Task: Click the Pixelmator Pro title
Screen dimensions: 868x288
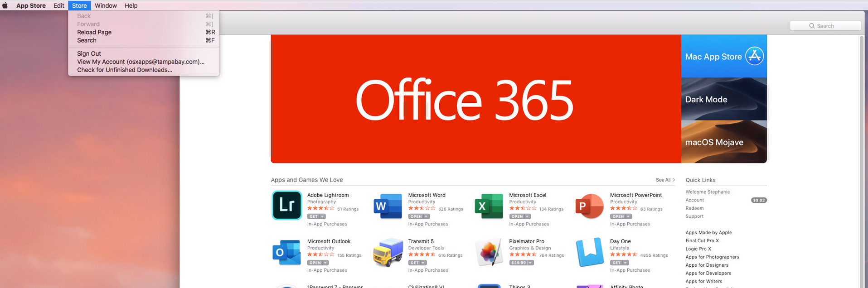Action: pos(526,241)
